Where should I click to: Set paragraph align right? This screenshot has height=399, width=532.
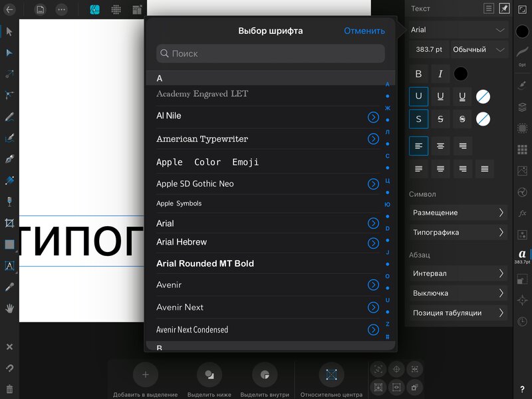462,146
